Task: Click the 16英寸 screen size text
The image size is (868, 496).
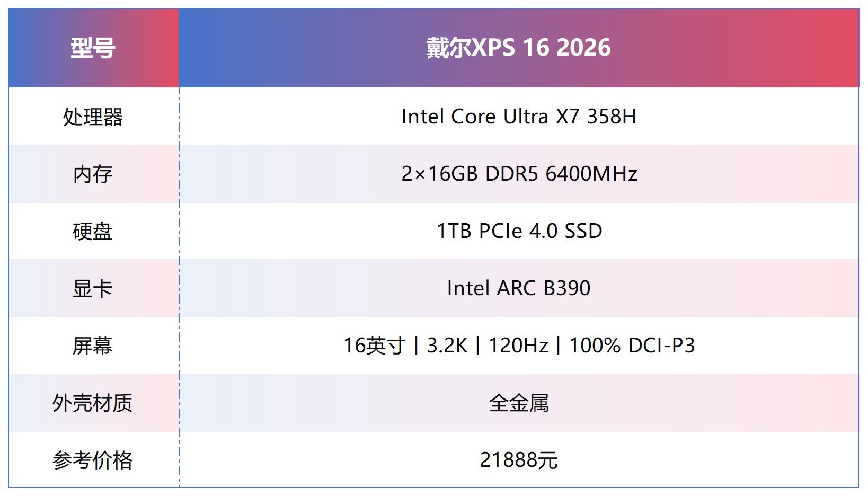Action: pyautogui.click(x=374, y=346)
